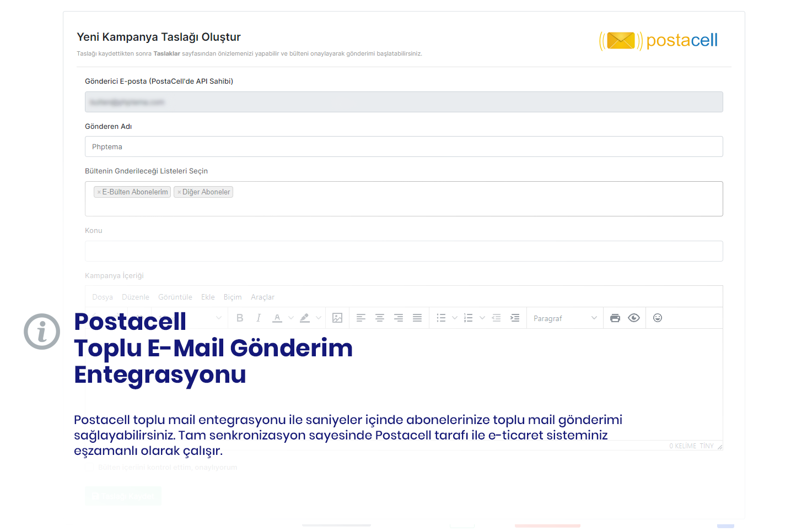
Task: Expand the numbered list style dropdown arrow
Action: (x=482, y=318)
